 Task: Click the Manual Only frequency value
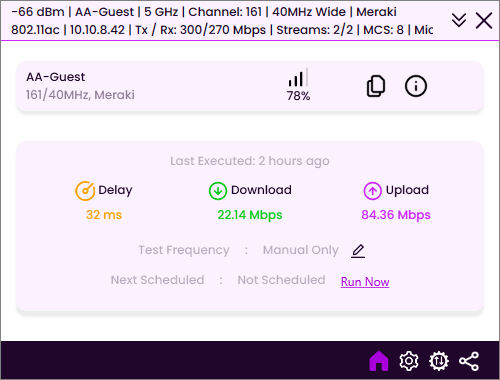coord(301,250)
